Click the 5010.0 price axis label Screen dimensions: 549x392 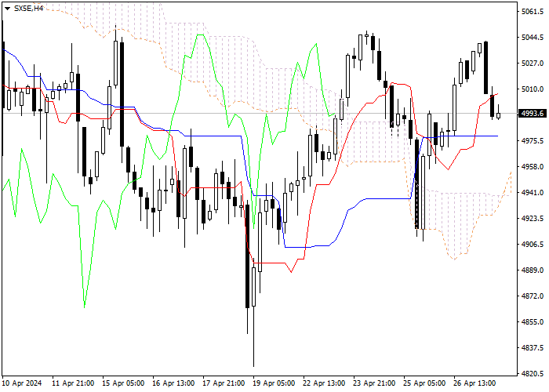click(x=533, y=89)
